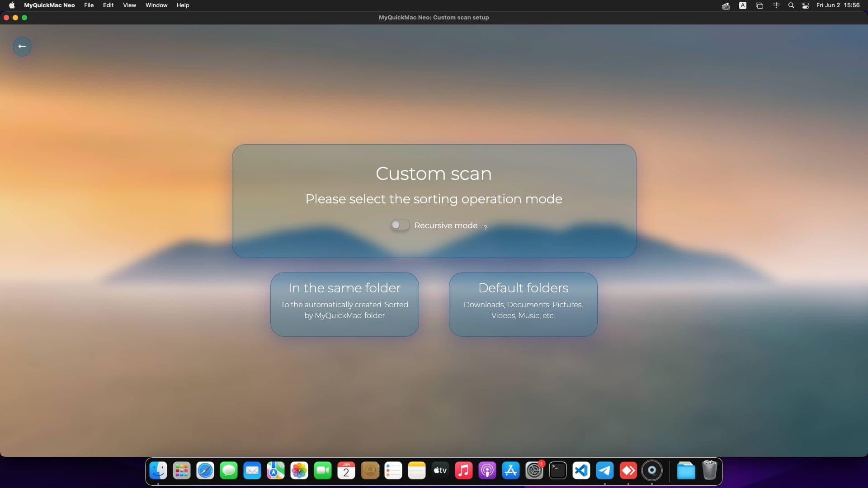Viewport: 868px width, 488px height.
Task: Open System Preferences from the dock
Action: pos(534,471)
